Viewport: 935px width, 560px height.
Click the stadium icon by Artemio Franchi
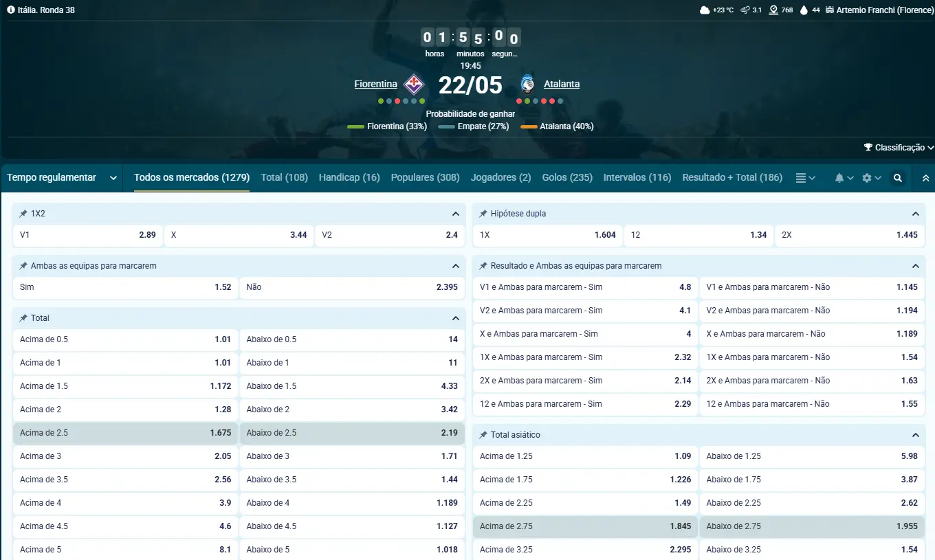[x=829, y=10]
